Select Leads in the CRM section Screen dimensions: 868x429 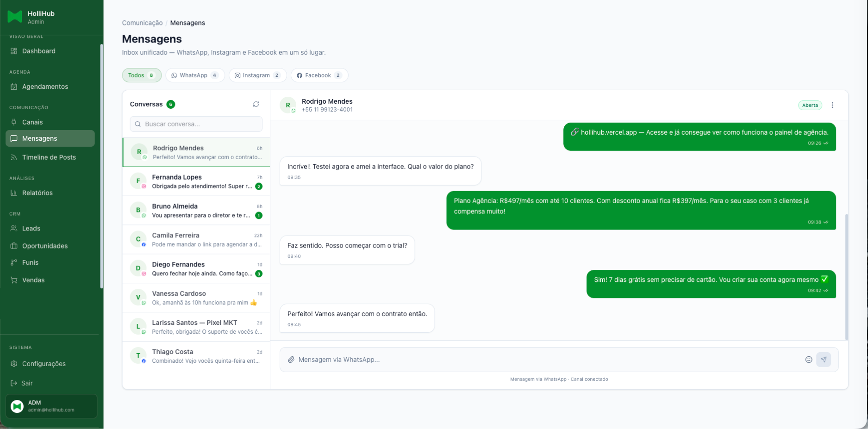tap(31, 228)
